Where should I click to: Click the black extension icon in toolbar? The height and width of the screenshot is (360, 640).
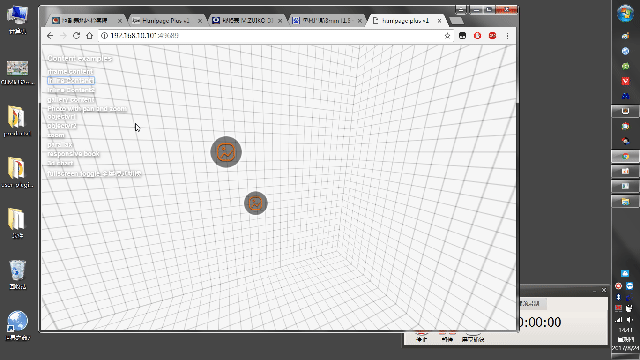pos(462,36)
